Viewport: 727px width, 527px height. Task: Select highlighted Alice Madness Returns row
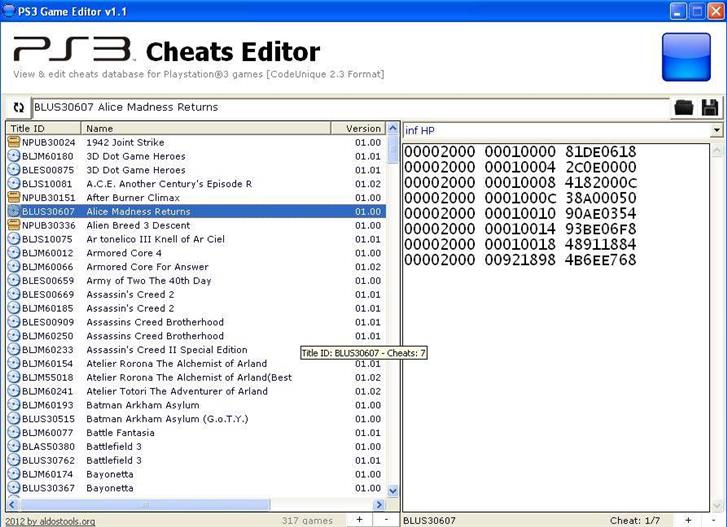(196, 211)
